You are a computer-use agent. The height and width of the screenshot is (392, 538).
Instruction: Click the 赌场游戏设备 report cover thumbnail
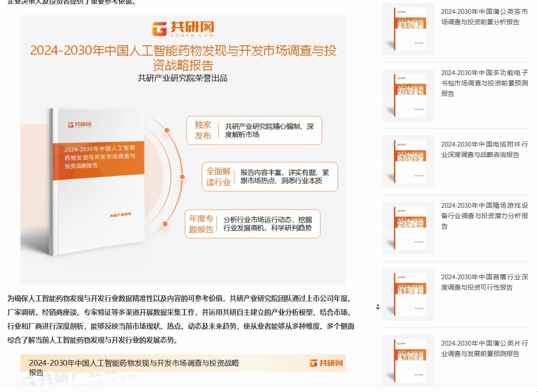coord(408,228)
